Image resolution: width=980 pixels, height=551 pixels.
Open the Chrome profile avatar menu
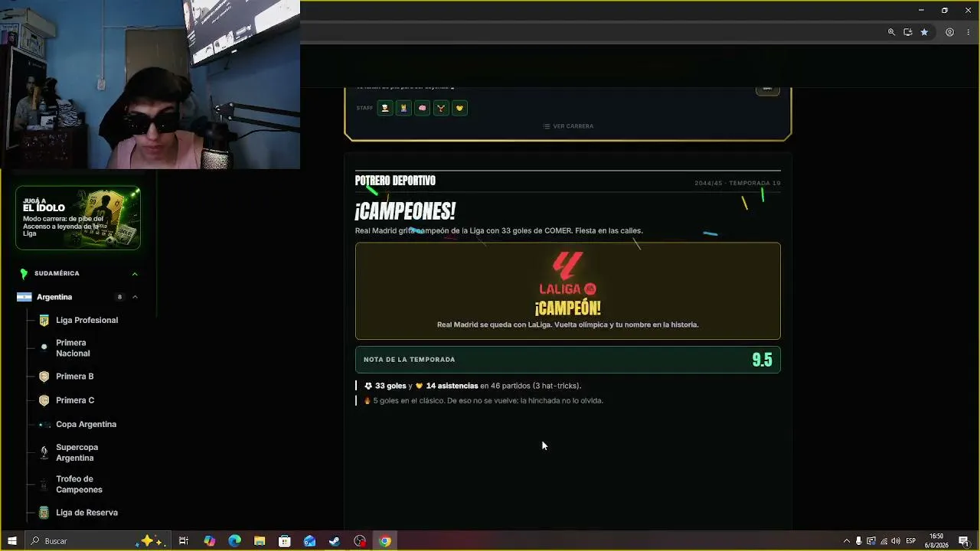tap(949, 32)
